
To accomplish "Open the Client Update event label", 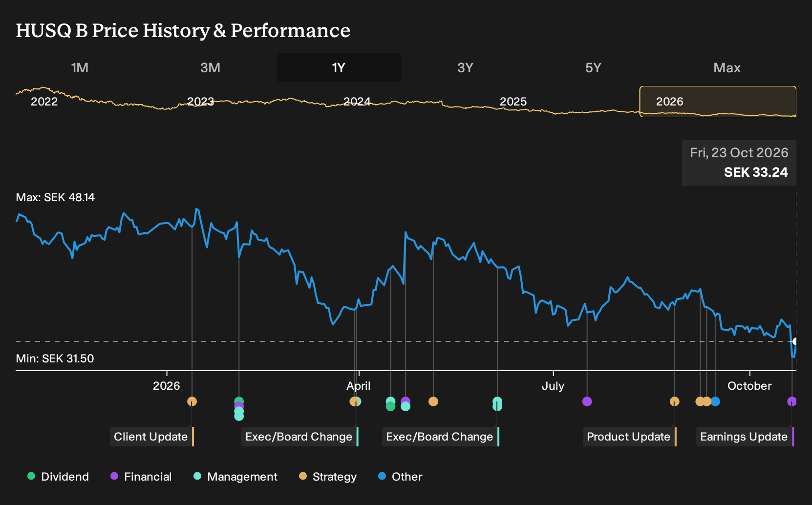I will (152, 437).
